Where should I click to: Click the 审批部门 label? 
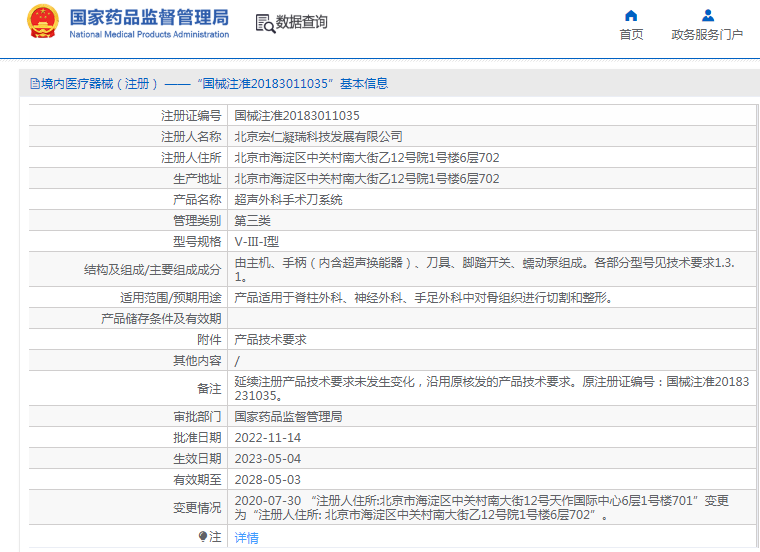point(197,417)
